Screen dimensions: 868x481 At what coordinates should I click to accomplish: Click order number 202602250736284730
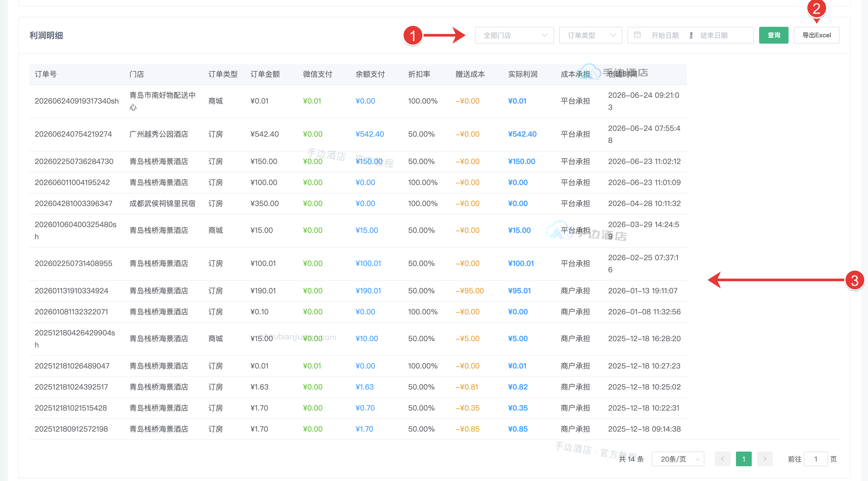pyautogui.click(x=74, y=162)
